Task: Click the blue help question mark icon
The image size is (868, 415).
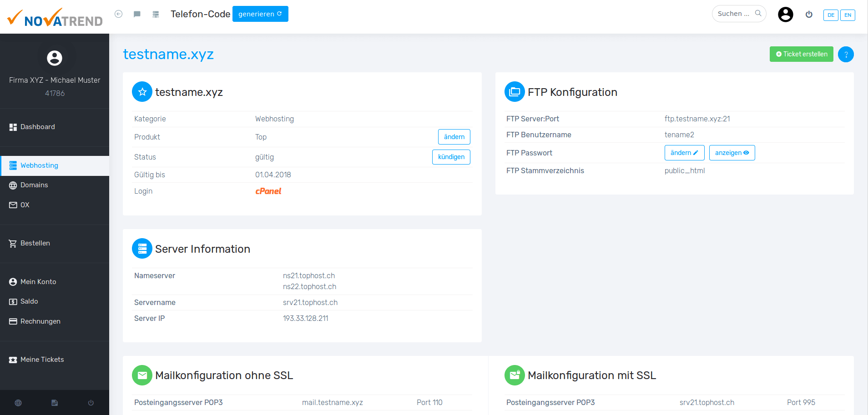Action: tap(846, 55)
